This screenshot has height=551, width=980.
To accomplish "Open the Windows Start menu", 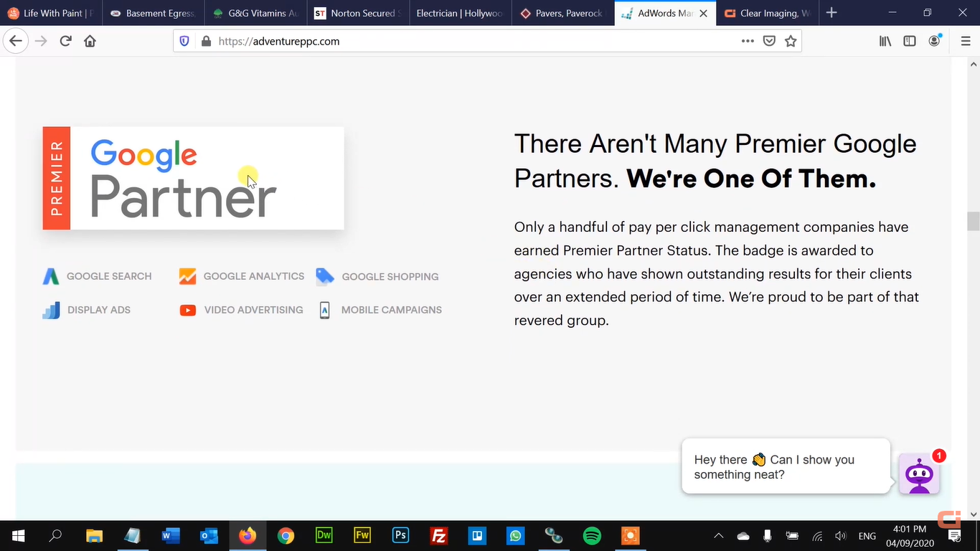I will 17,536.
